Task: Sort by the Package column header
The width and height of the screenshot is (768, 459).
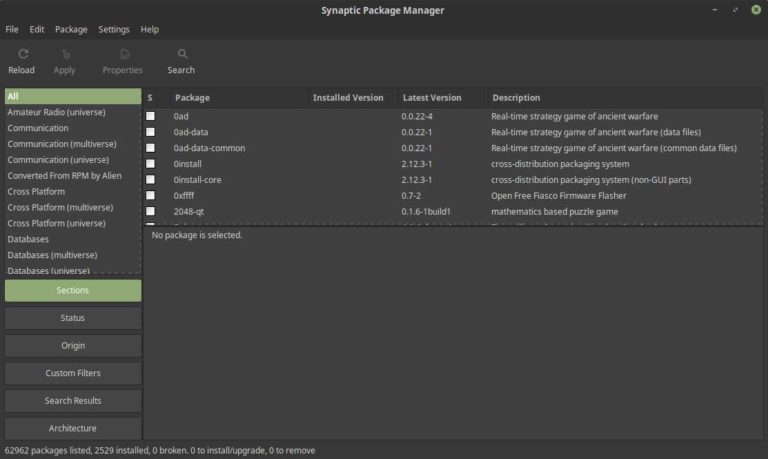Action: click(x=239, y=98)
